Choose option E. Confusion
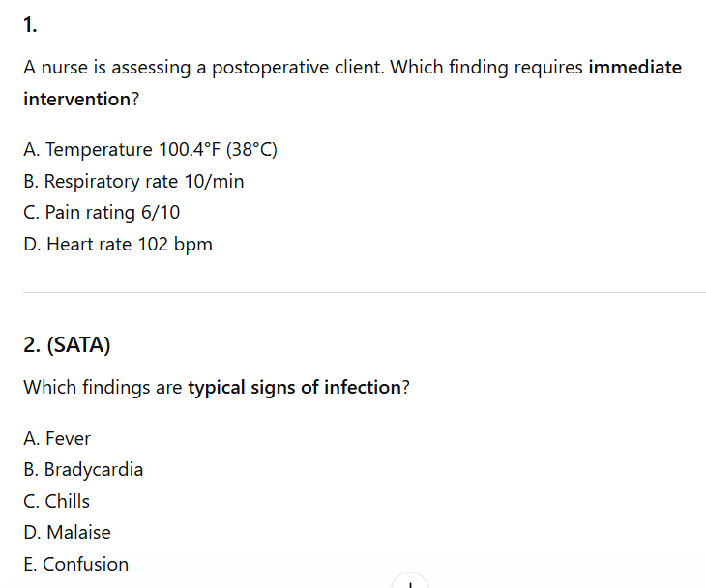Image resolution: width=706 pixels, height=588 pixels. click(x=75, y=564)
